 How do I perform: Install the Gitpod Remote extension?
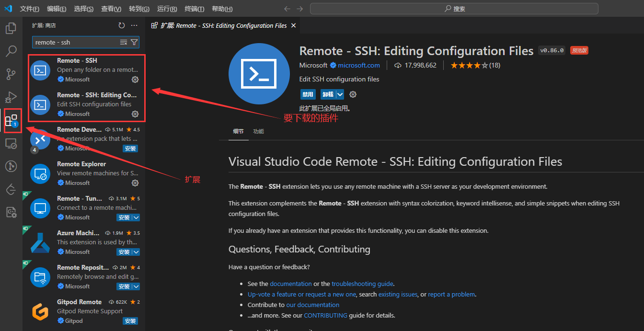130,321
